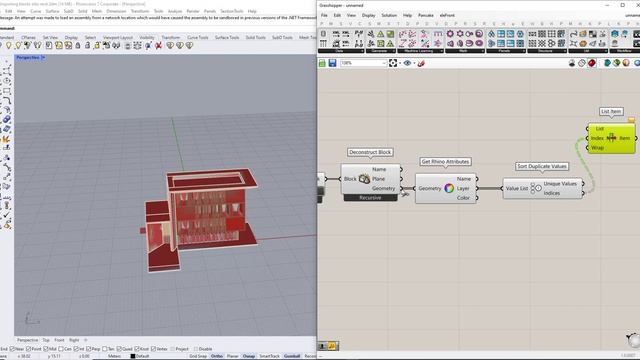The width and height of the screenshot is (640, 360).
Task: Click the Layer output of Get Rhino Attributes
Action: pos(463,188)
